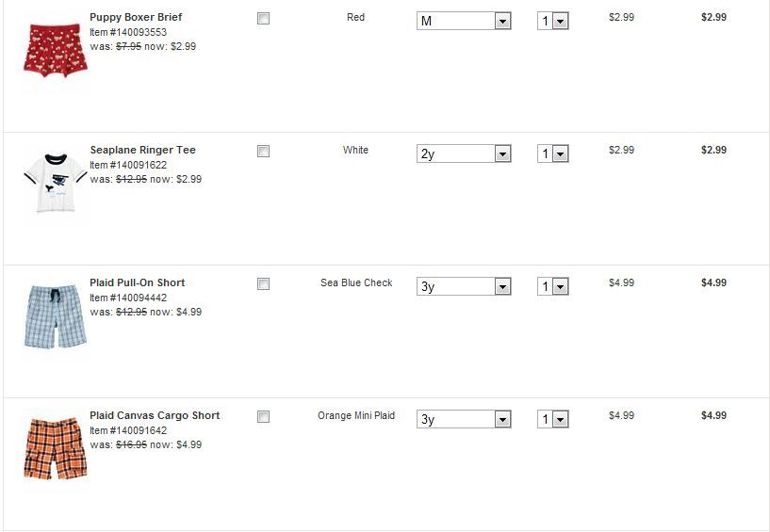Open the Plaid Canvas Cargo Short link
770x532 pixels.
click(x=155, y=415)
